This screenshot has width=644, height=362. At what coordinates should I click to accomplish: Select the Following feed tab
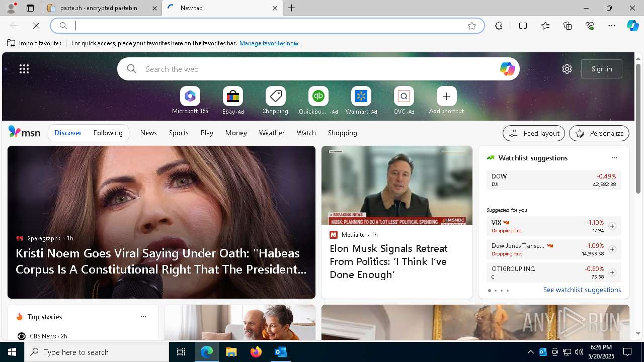(x=108, y=133)
